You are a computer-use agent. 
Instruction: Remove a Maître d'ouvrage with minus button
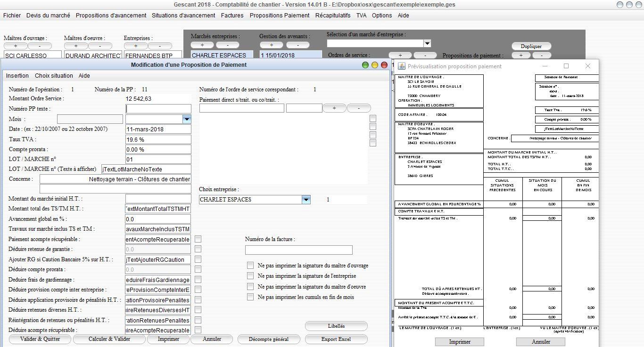click(40, 46)
